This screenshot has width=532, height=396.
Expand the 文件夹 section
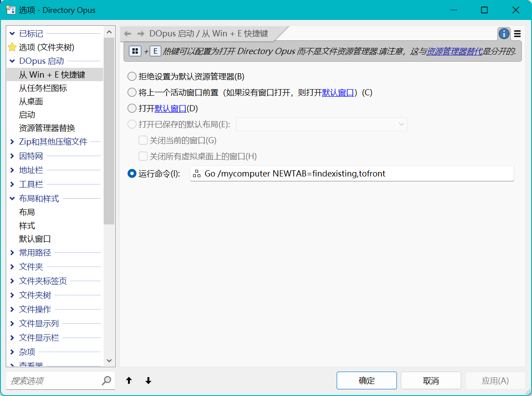pos(12,267)
